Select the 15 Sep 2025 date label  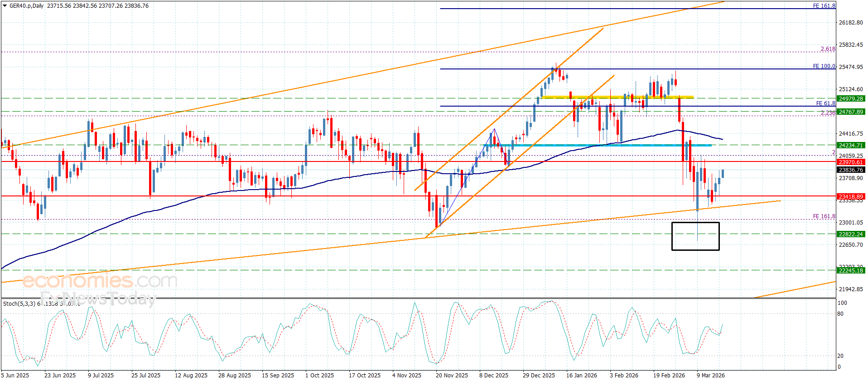278,376
